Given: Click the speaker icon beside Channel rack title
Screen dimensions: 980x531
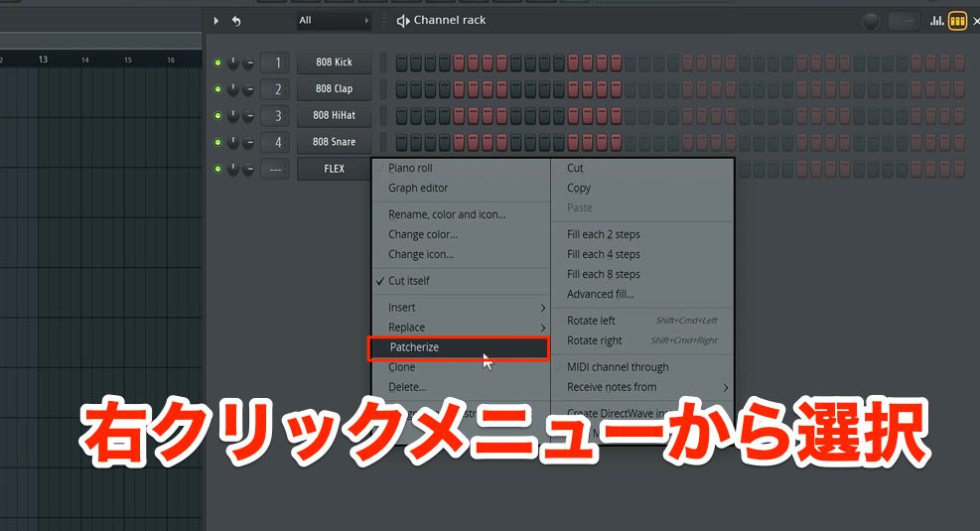Looking at the screenshot, I should (x=403, y=21).
